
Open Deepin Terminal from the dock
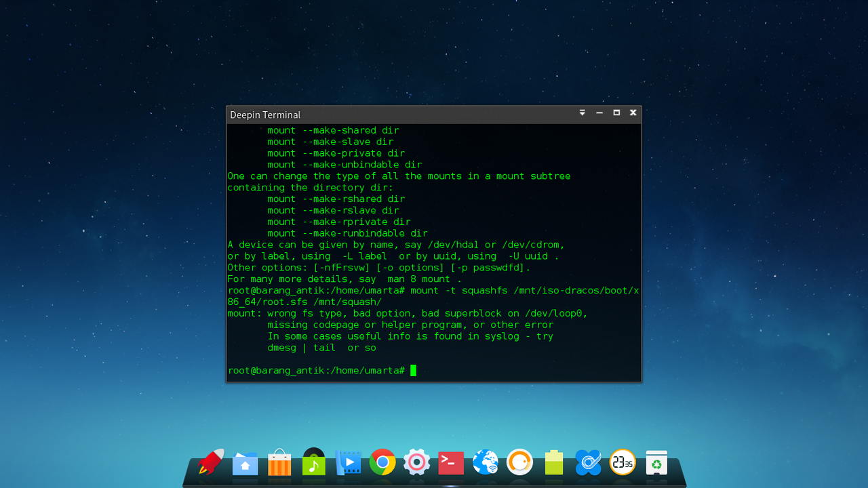[x=450, y=463]
